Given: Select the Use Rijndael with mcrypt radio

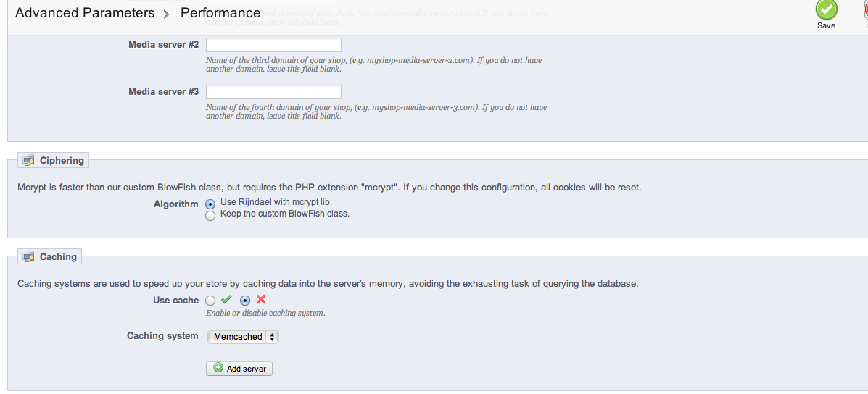Looking at the screenshot, I should [210, 204].
